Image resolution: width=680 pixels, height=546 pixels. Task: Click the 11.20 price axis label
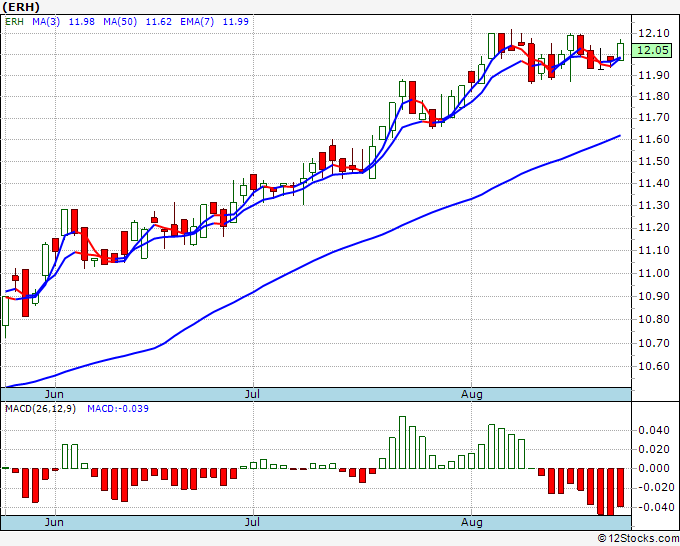(x=654, y=228)
